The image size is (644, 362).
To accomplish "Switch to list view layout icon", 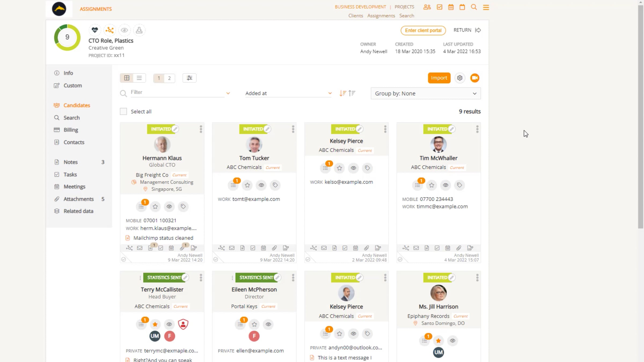I will [x=139, y=78].
